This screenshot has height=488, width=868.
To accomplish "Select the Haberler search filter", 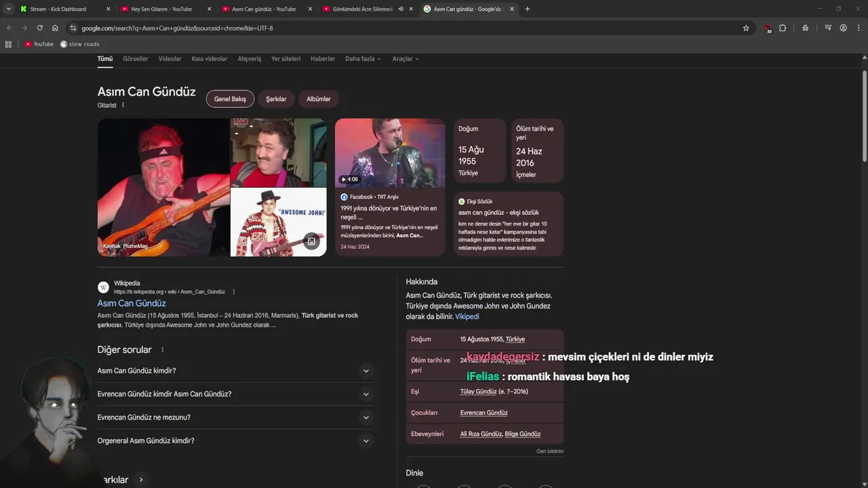I will [x=323, y=59].
